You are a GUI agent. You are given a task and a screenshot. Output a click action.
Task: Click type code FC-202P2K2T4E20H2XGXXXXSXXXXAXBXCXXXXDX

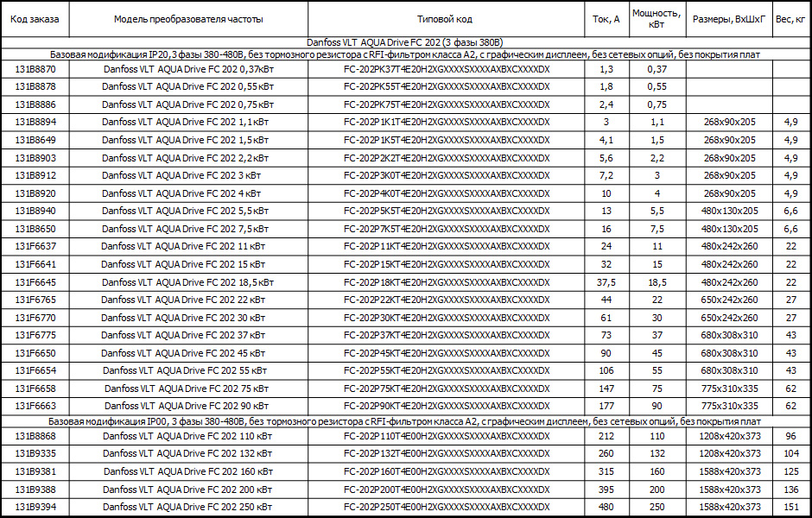point(447,158)
